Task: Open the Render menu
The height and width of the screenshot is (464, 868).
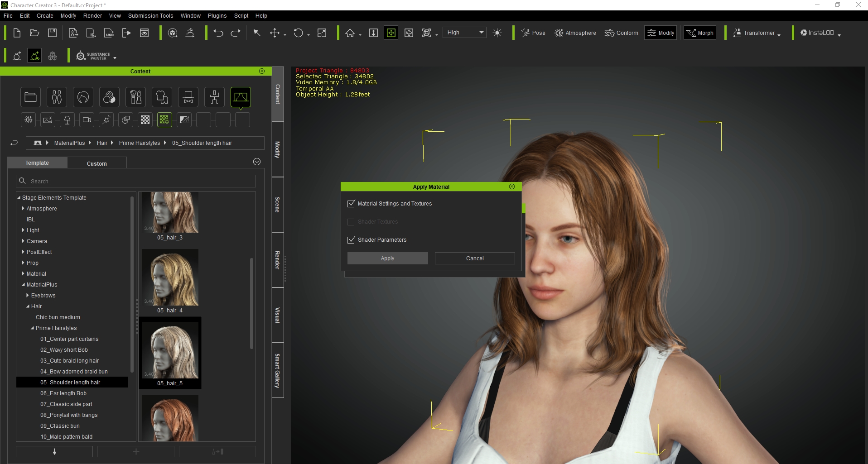Action: click(92, 15)
